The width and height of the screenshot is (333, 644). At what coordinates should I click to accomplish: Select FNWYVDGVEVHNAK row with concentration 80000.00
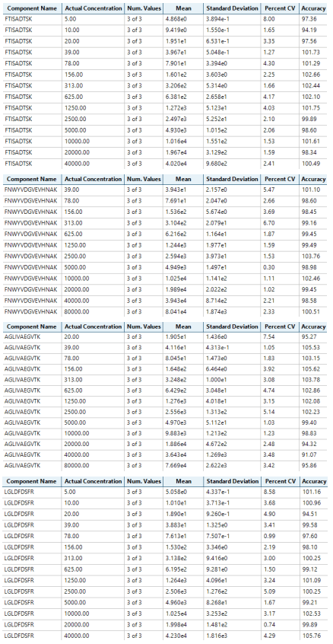(x=166, y=312)
